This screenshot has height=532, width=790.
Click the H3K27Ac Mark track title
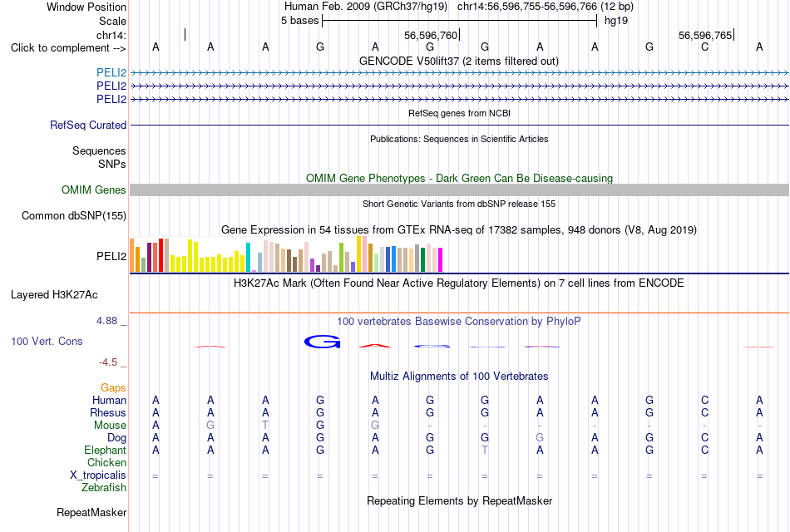point(459,283)
